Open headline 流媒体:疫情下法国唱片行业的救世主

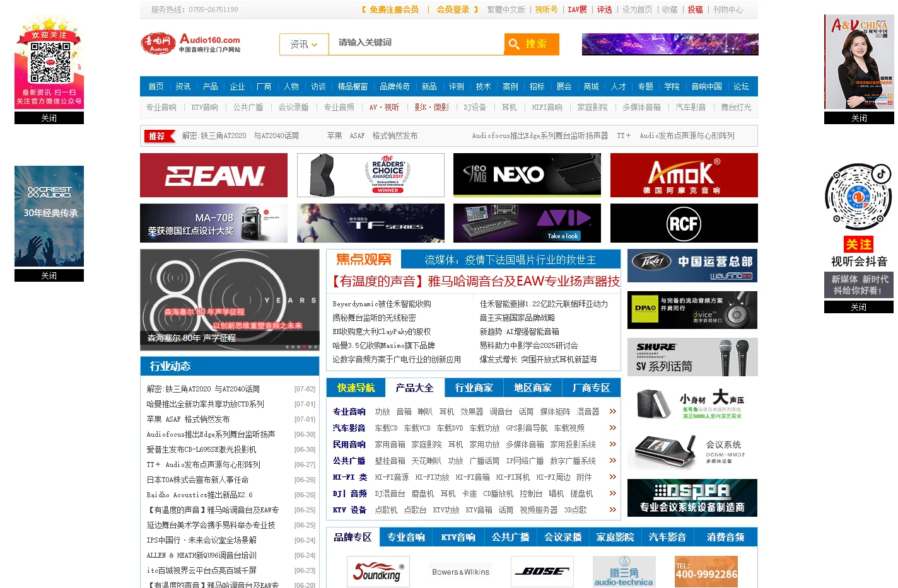(510, 259)
